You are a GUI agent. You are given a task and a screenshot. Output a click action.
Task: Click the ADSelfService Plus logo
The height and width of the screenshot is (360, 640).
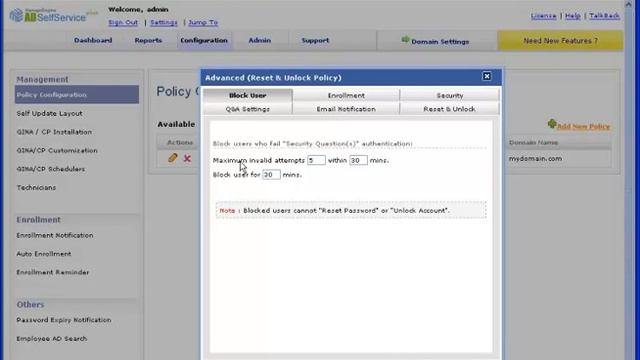(53, 16)
